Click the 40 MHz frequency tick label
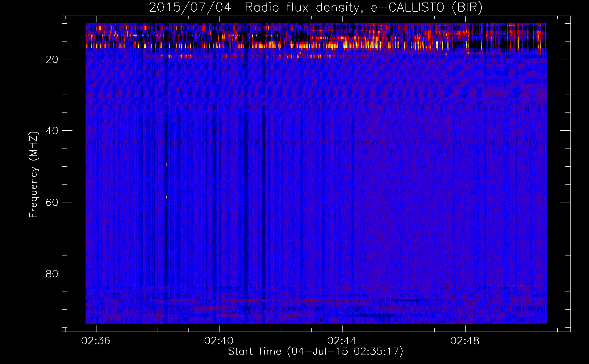Screen dimensions: 589x364 point(52,131)
